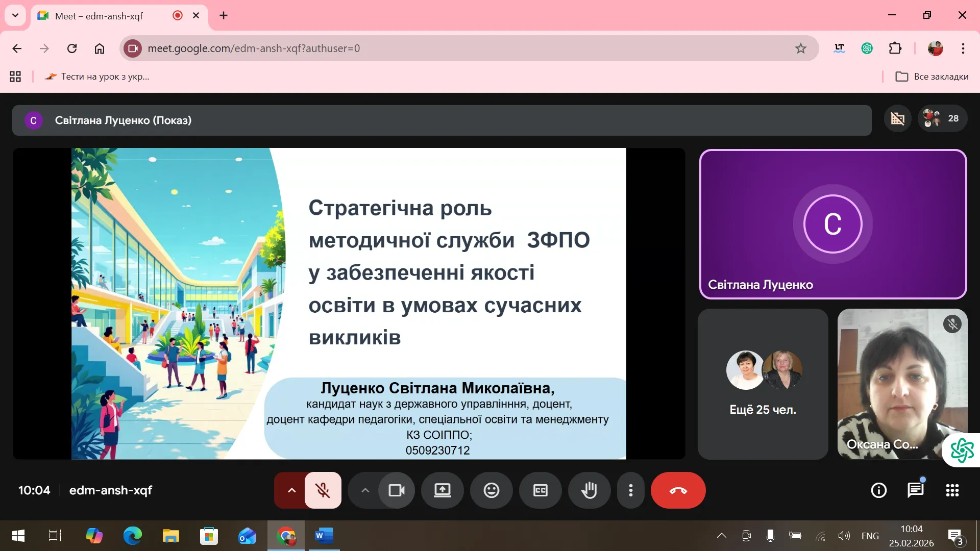Unmute the microphone
The width and height of the screenshot is (980, 551).
tap(323, 490)
